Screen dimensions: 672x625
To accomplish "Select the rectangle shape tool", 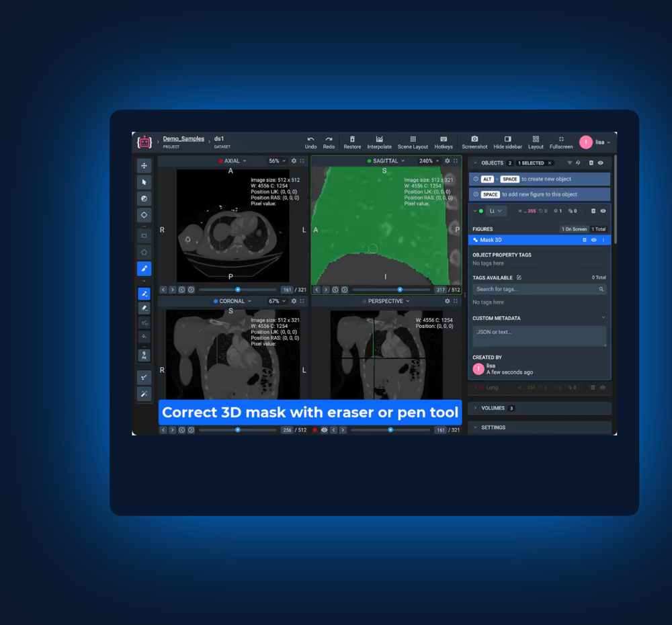I will coord(144,236).
